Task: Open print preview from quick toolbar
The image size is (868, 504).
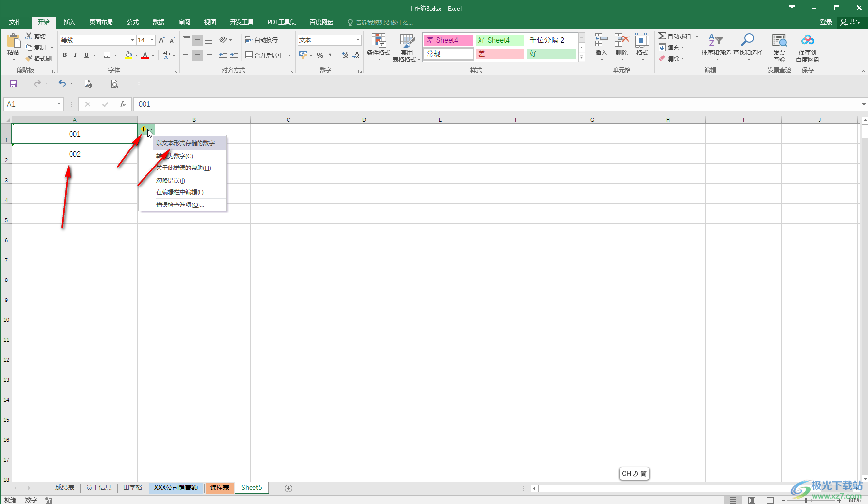Action: [x=114, y=84]
